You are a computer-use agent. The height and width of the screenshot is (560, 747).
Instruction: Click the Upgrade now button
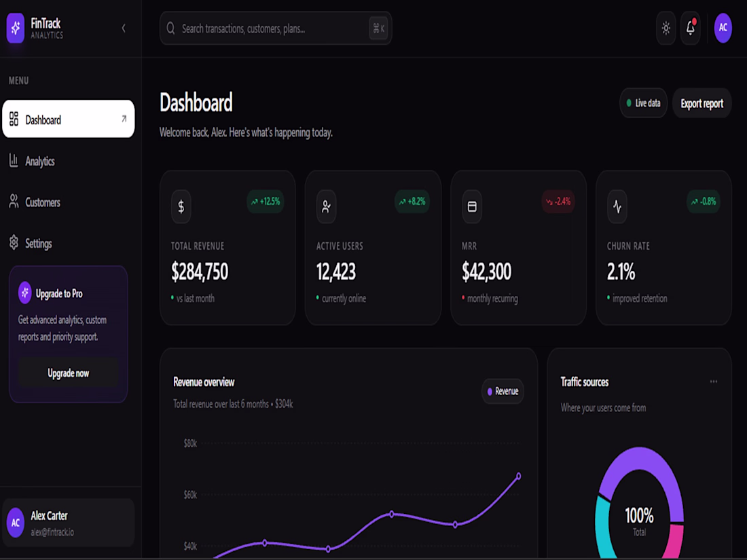click(x=68, y=373)
